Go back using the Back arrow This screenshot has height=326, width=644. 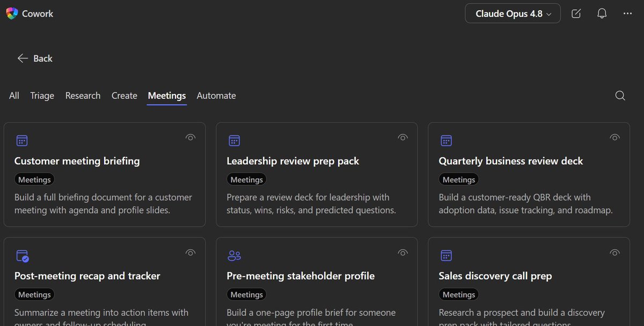pos(35,58)
